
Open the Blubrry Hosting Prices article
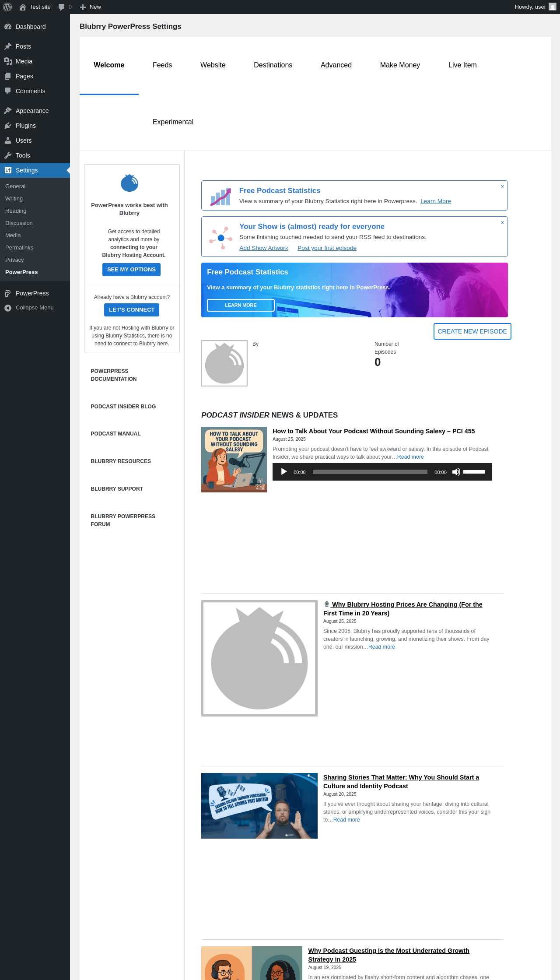[403, 609]
